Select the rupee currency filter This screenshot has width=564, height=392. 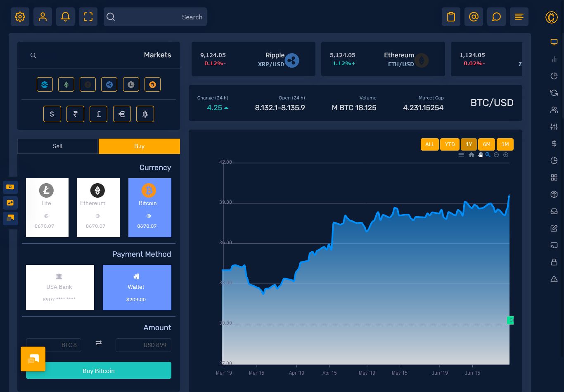click(x=75, y=114)
